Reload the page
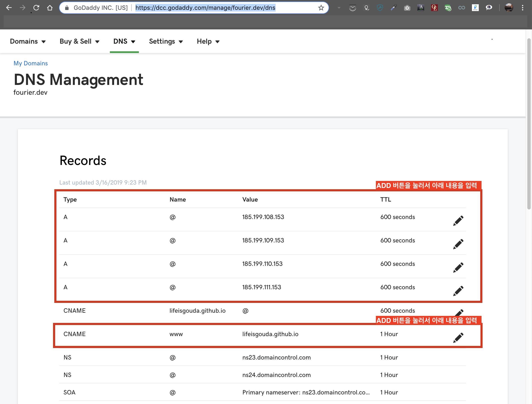This screenshot has width=532, height=404. tap(36, 8)
